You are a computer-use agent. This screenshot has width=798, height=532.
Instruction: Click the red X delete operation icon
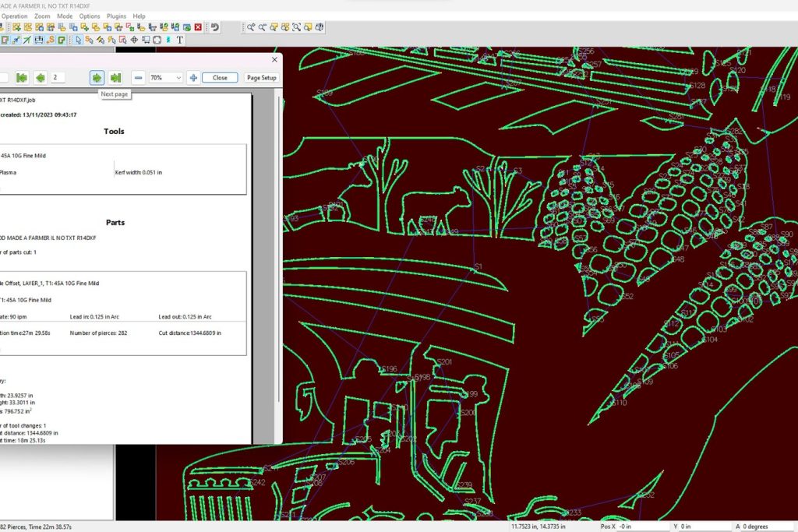(198, 27)
